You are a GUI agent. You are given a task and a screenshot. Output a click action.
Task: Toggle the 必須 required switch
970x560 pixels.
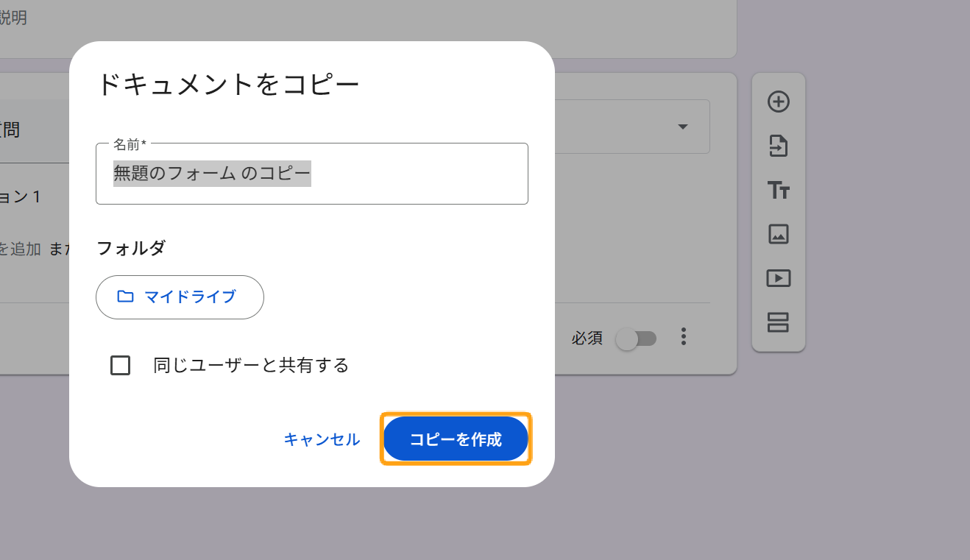pyautogui.click(x=636, y=339)
